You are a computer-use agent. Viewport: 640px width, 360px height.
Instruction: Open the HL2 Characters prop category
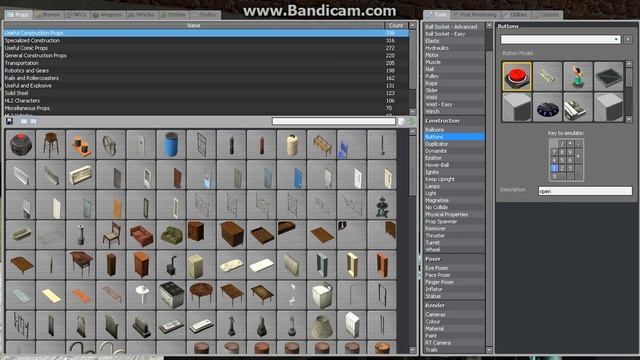[x=206, y=100]
